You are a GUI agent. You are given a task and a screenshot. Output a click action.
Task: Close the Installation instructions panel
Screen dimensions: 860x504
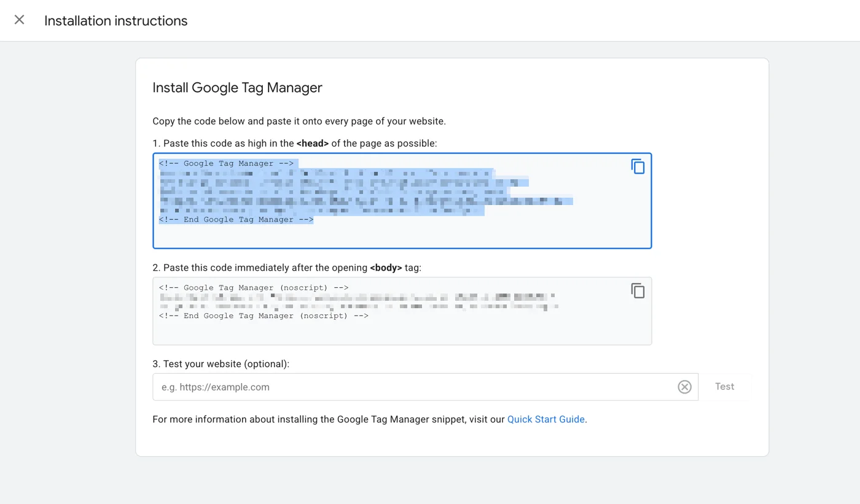pyautogui.click(x=20, y=20)
